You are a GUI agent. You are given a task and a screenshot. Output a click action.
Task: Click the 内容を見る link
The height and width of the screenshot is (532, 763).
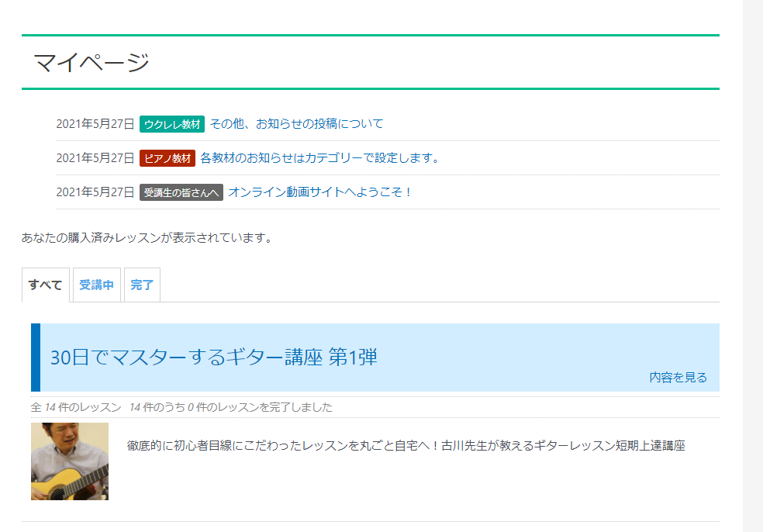(x=678, y=377)
